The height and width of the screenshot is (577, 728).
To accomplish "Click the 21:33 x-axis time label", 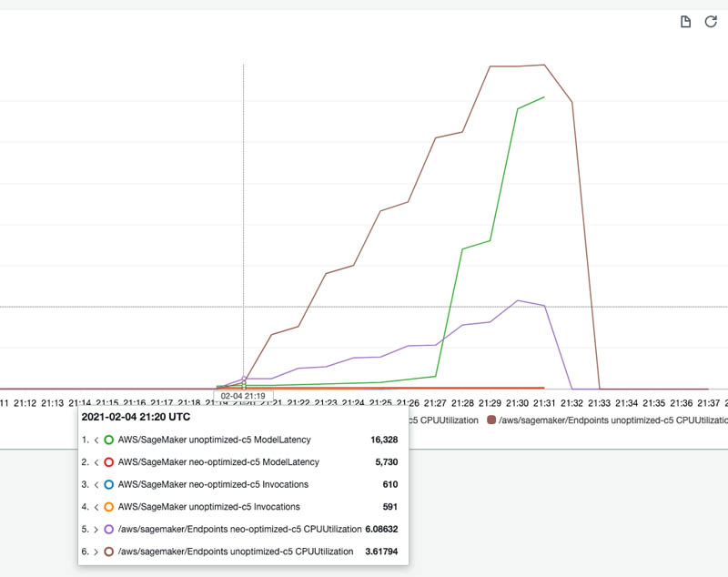I will [x=600, y=403].
